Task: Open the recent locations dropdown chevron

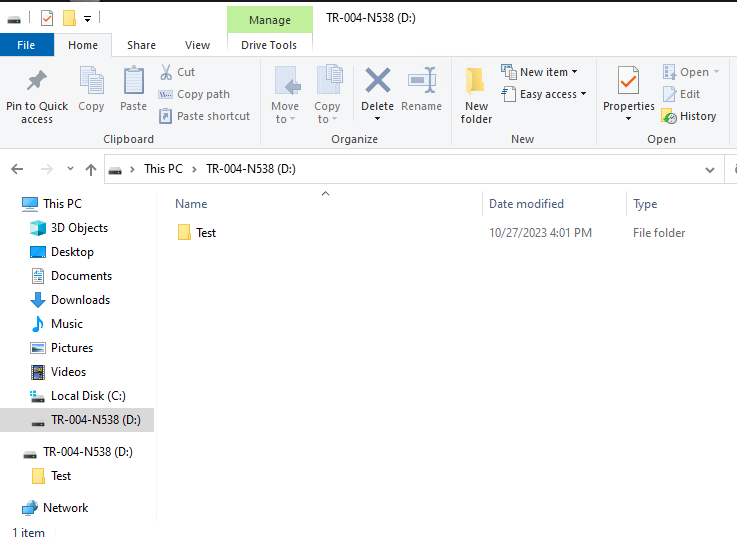Action: click(70, 169)
